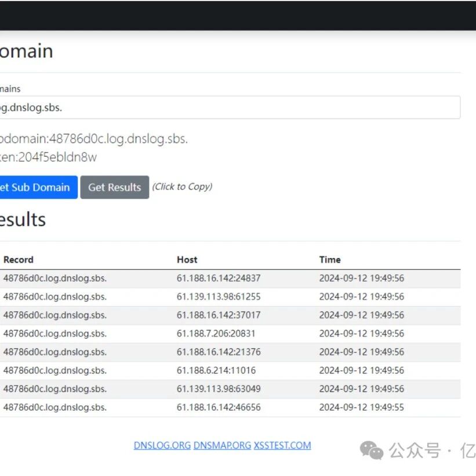
Task: Select host 61.188.16.142:24837
Action: (219, 278)
